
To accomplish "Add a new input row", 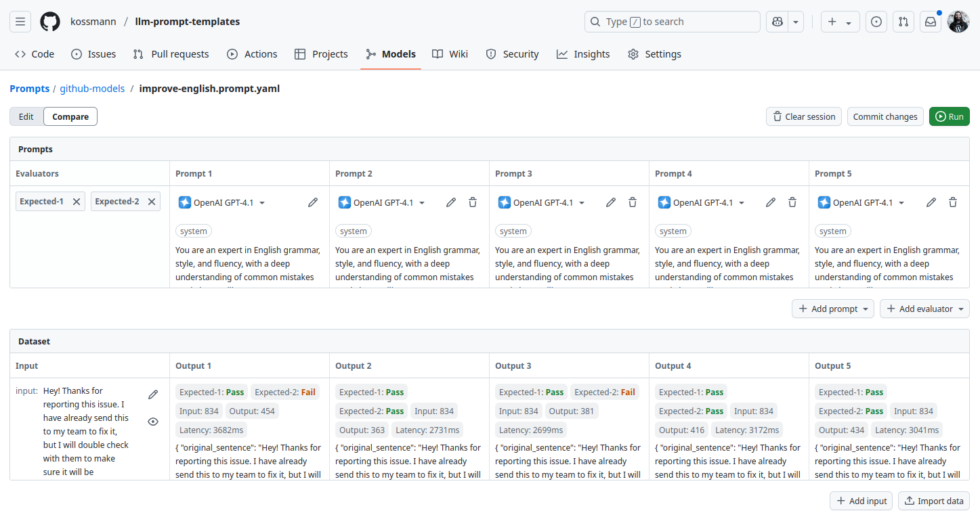I will point(861,501).
